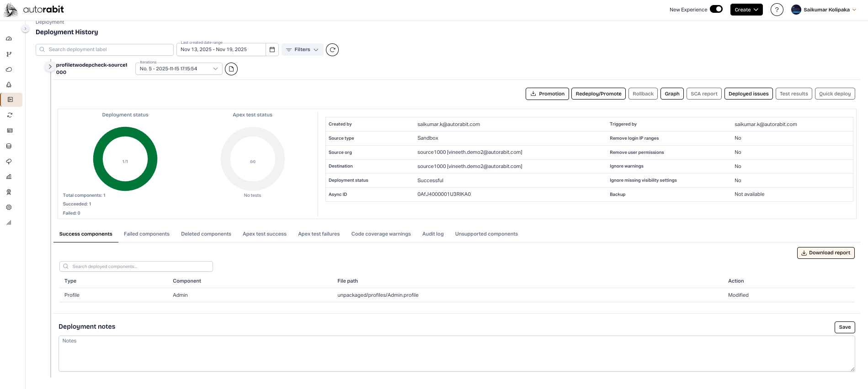Screen dimensions: 868x389
Task: Click the Deployment notes text area
Action: tap(456, 354)
